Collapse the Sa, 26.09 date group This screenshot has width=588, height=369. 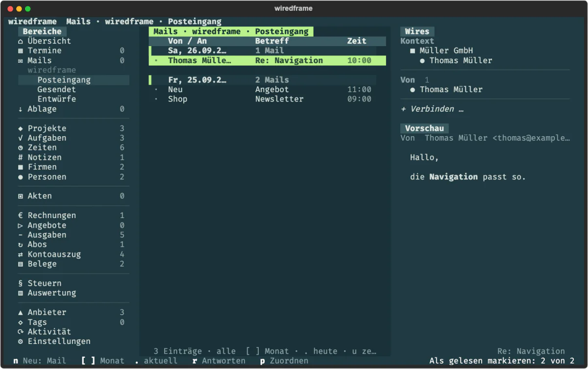click(263, 51)
